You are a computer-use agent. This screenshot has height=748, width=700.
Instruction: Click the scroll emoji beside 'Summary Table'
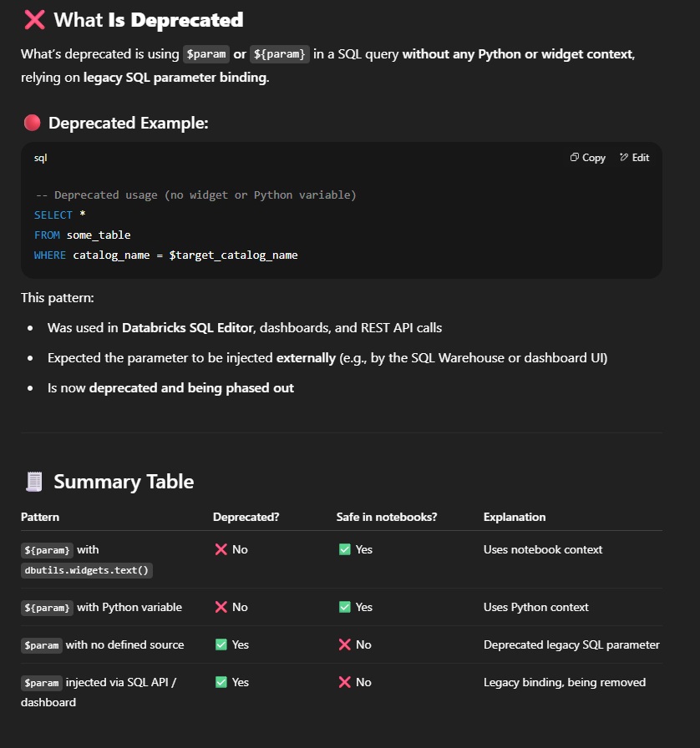tap(33, 481)
